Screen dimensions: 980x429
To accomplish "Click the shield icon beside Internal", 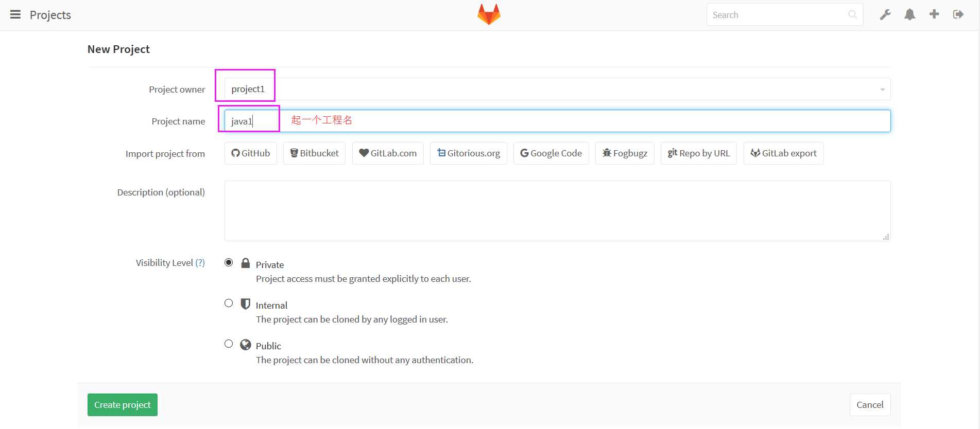I will (x=246, y=304).
